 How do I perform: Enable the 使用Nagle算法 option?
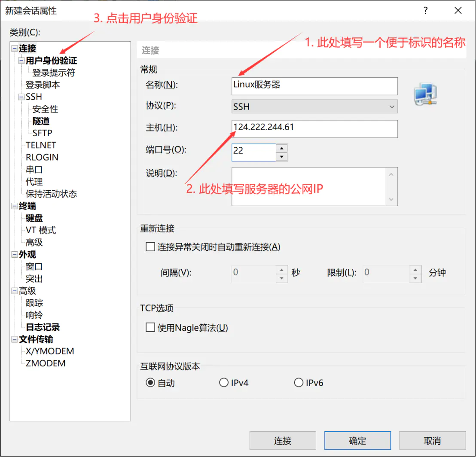point(150,327)
